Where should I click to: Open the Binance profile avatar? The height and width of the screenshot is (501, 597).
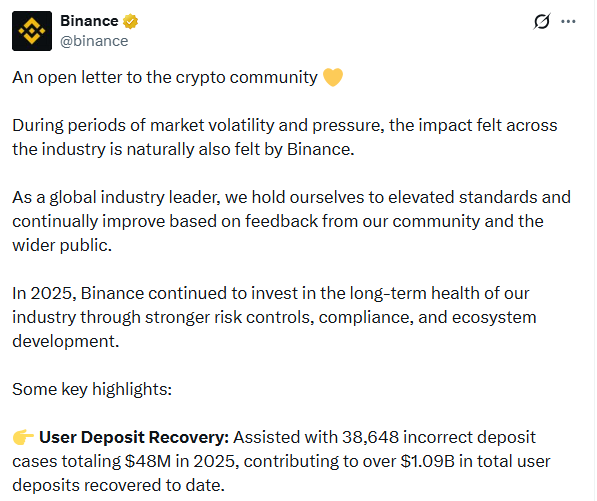tap(32, 31)
